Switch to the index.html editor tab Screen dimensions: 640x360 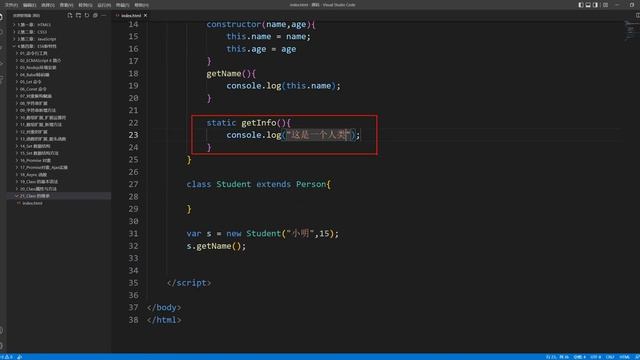click(131, 16)
